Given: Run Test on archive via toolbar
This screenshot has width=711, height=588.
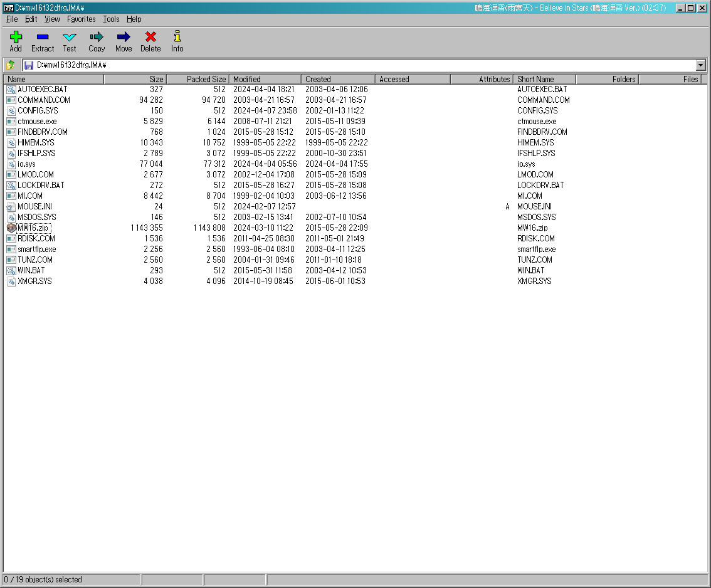Looking at the screenshot, I should (x=70, y=38).
